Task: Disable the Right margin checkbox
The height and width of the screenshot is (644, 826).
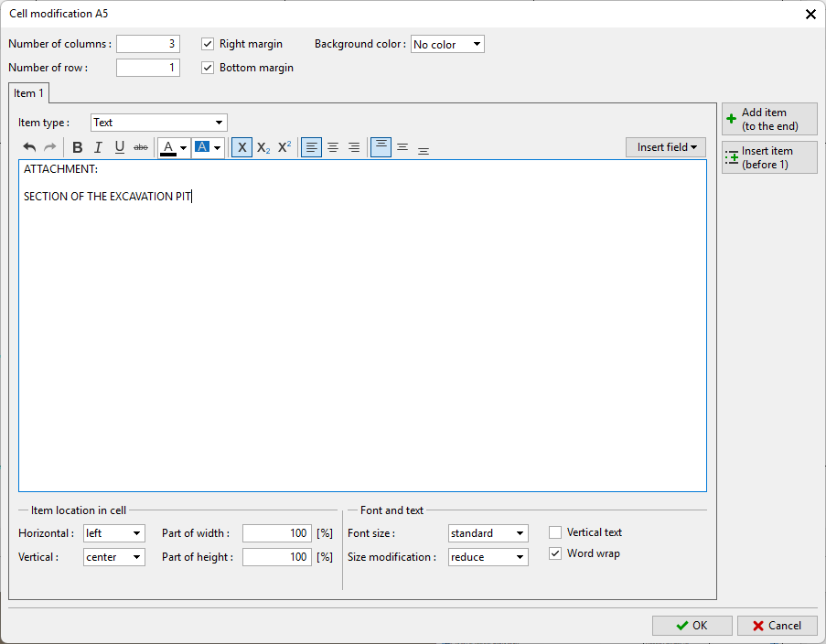Action: 208,44
